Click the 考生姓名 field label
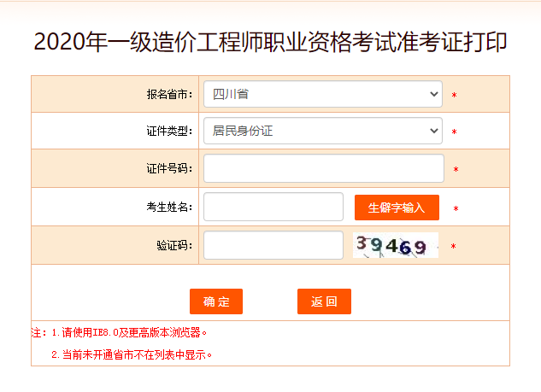Viewport: 541px width, 392px height. 169,207
